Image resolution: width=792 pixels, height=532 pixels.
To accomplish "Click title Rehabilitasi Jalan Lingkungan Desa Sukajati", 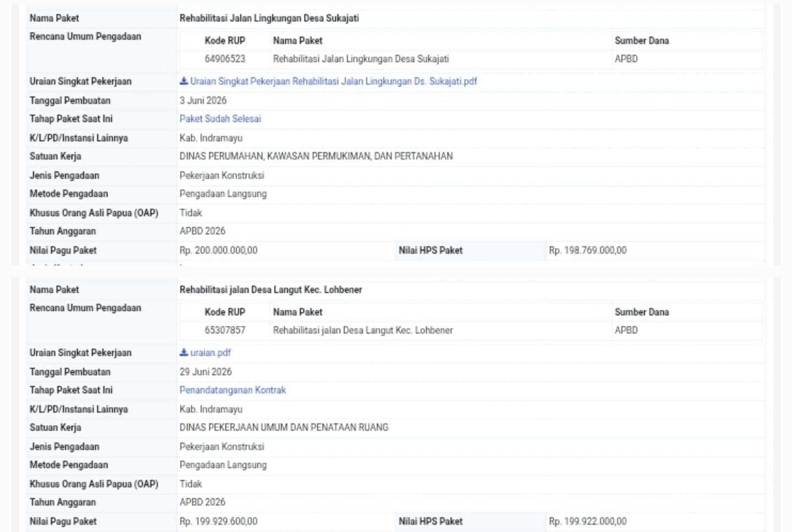I will point(269,18).
